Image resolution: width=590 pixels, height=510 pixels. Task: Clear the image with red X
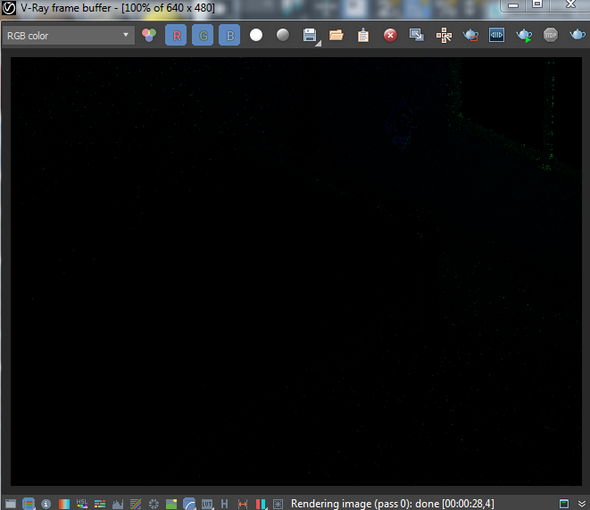[390, 35]
